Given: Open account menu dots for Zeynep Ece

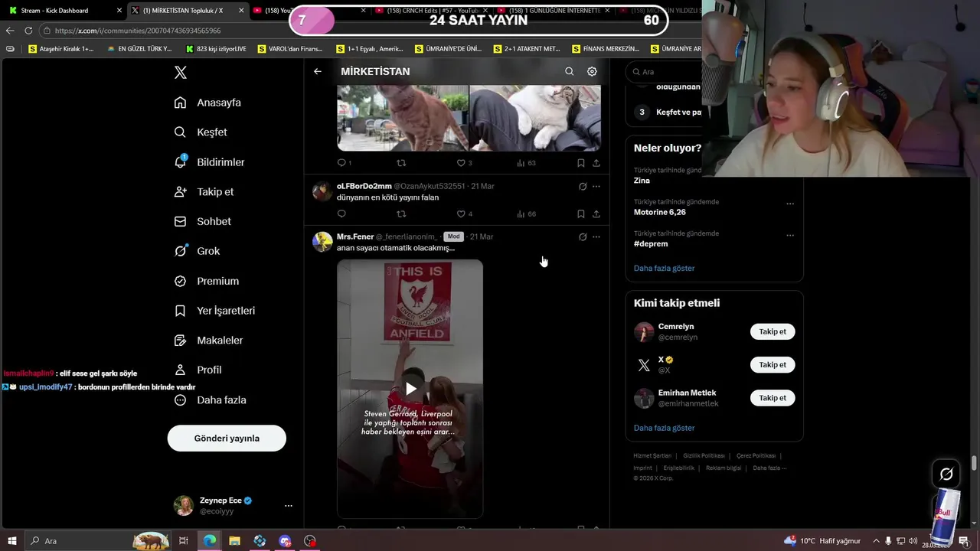Looking at the screenshot, I should coord(289,506).
